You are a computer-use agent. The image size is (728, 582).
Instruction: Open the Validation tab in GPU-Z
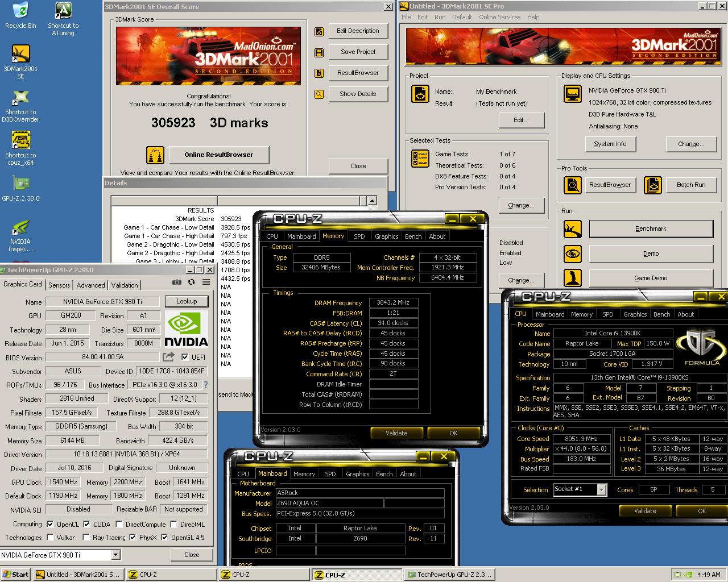pos(125,285)
